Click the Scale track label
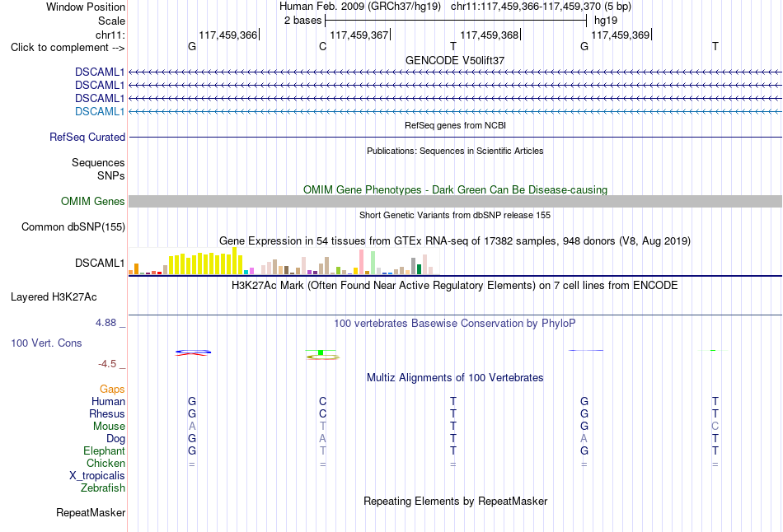The height and width of the screenshot is (532, 783). pyautogui.click(x=111, y=21)
